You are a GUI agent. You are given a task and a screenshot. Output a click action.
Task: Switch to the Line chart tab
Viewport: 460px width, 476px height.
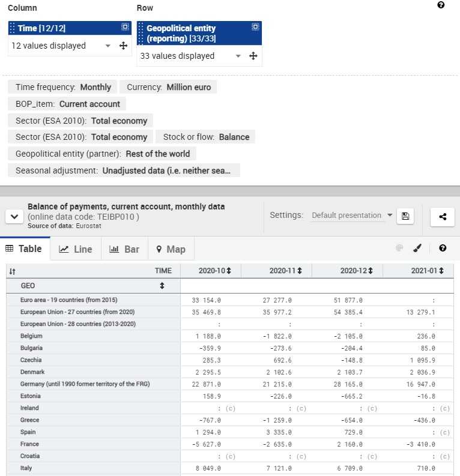(x=76, y=249)
